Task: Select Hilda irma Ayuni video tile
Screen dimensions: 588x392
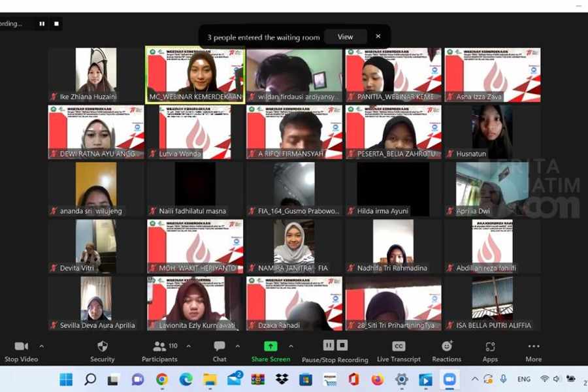Action: tap(393, 189)
